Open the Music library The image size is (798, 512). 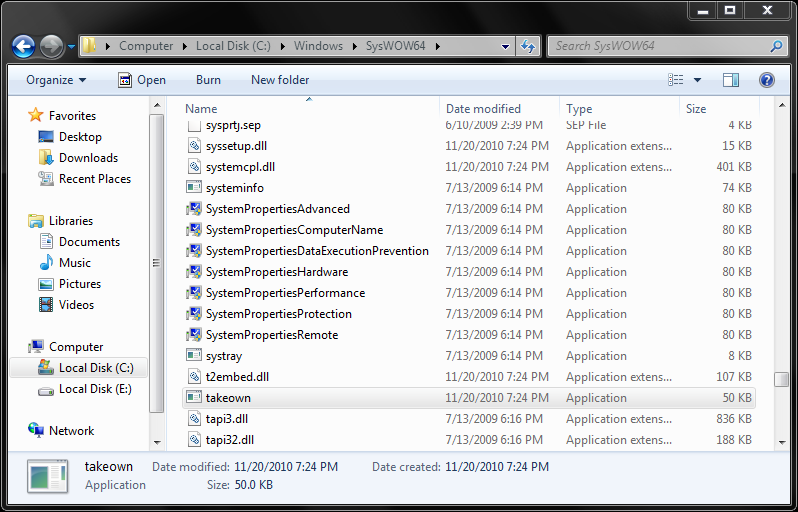74,263
